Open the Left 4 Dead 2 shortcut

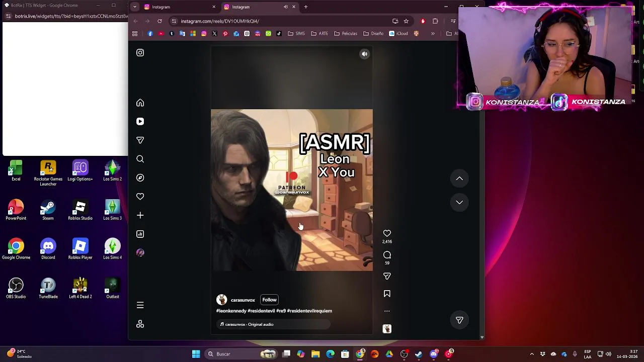pos(80,289)
